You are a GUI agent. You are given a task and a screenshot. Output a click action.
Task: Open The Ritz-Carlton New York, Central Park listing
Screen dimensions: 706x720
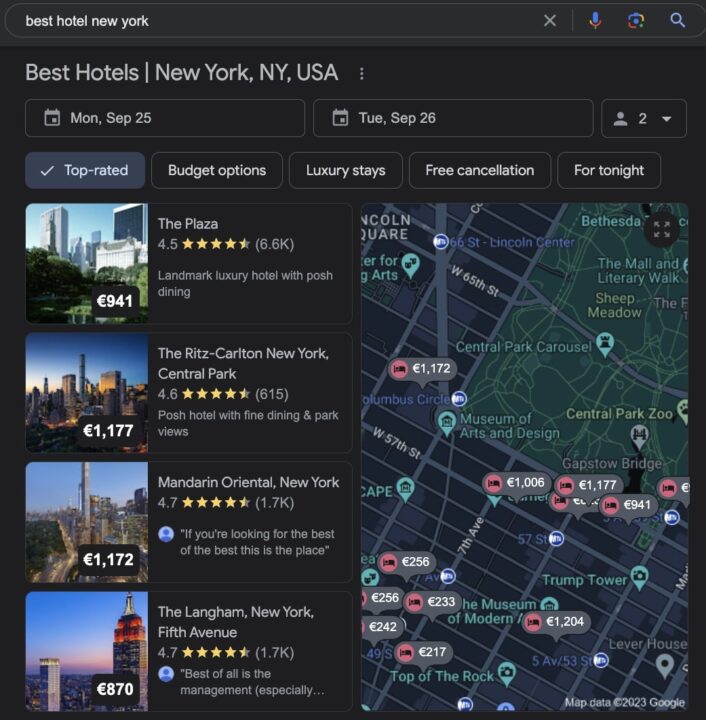pos(189,393)
